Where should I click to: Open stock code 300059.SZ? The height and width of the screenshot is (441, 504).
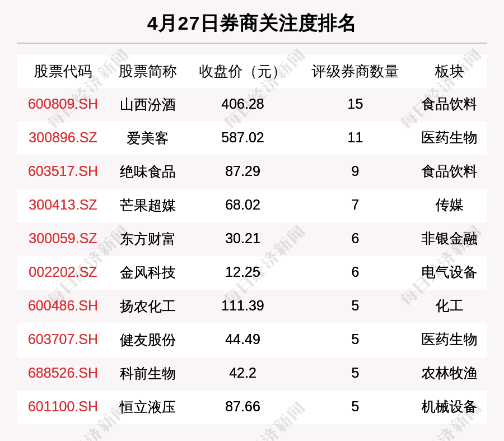pos(63,238)
